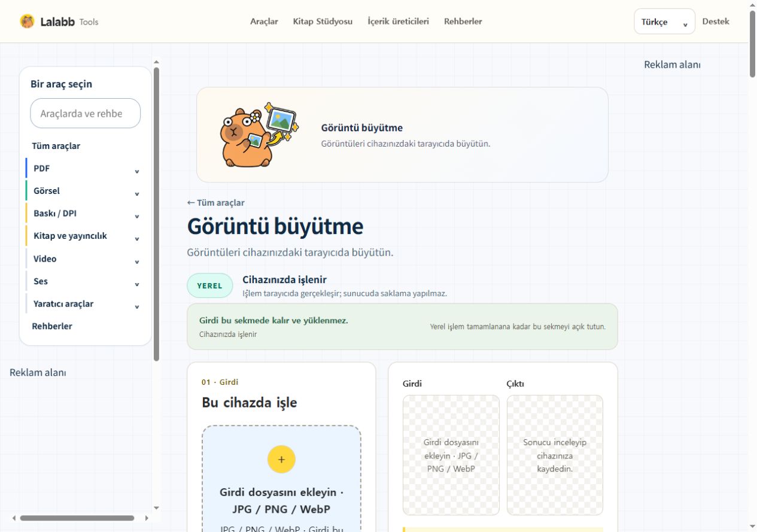
Task: Open Araçlar in the top navigation
Action: click(x=264, y=22)
